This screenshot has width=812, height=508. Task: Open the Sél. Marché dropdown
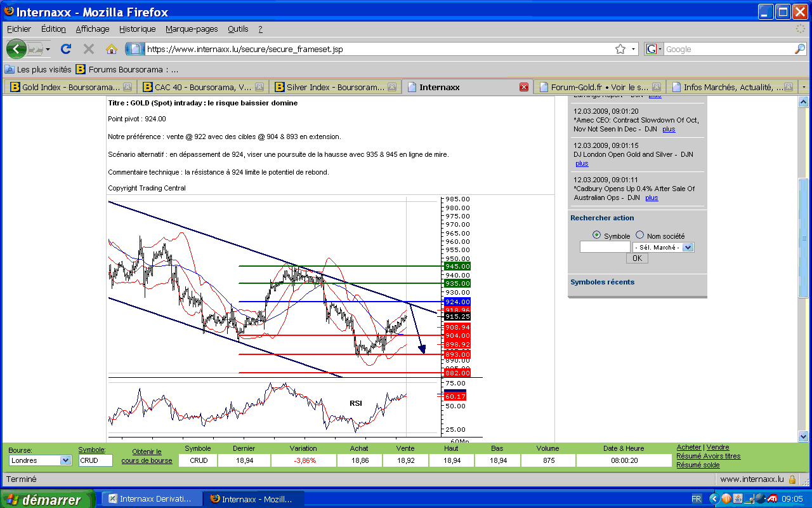click(x=663, y=247)
